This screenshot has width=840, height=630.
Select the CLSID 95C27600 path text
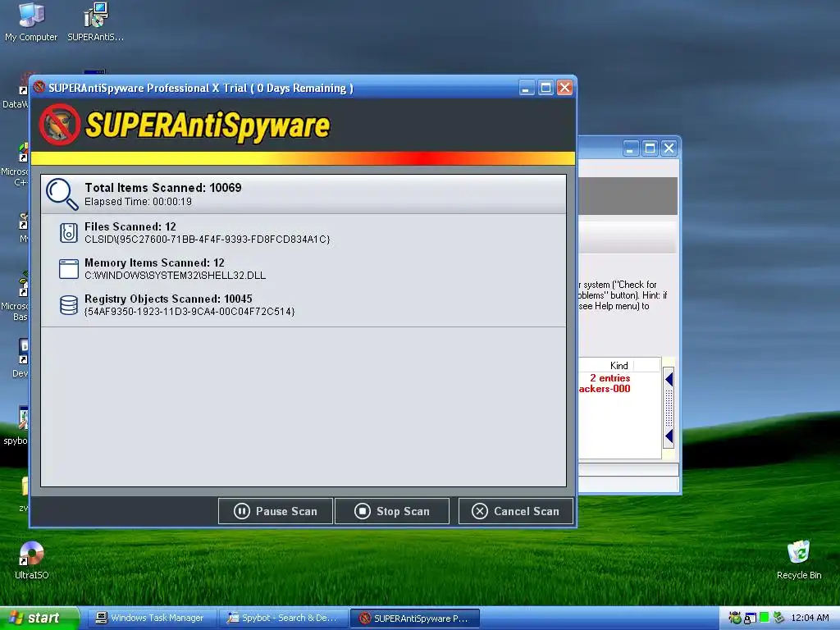tap(208, 240)
